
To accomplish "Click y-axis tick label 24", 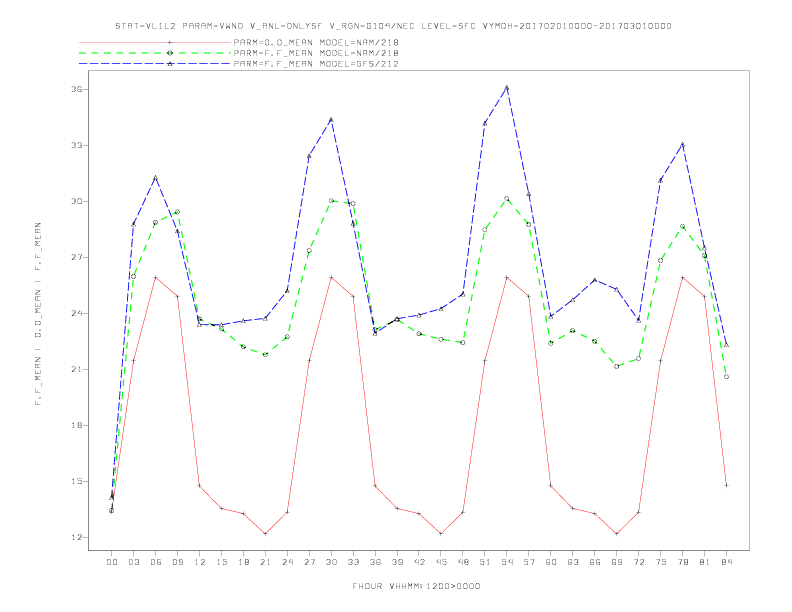I will point(76,314).
